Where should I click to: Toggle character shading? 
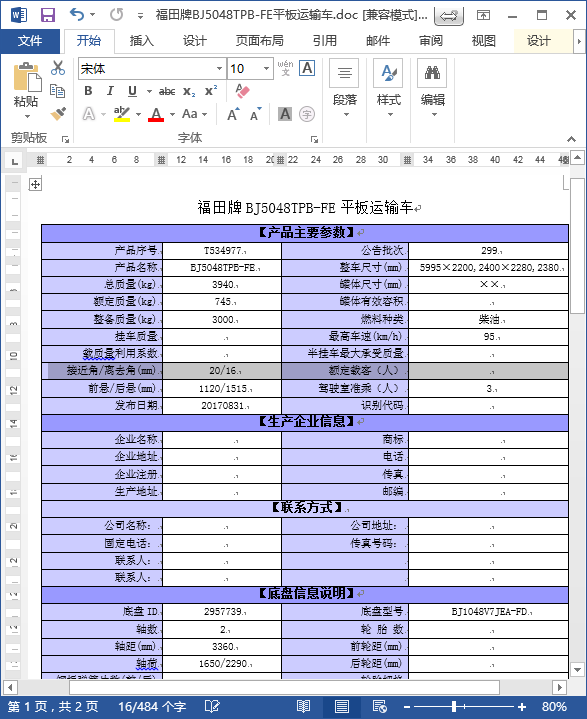coord(285,113)
